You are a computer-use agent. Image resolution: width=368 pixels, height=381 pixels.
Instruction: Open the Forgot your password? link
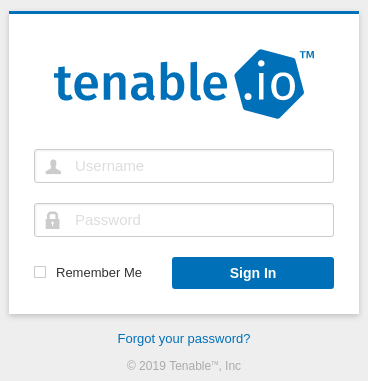click(x=184, y=339)
